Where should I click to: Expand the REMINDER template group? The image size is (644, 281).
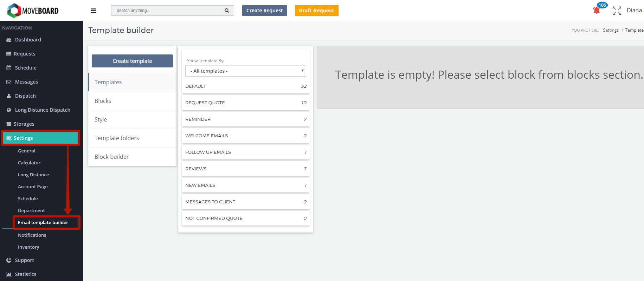(245, 119)
